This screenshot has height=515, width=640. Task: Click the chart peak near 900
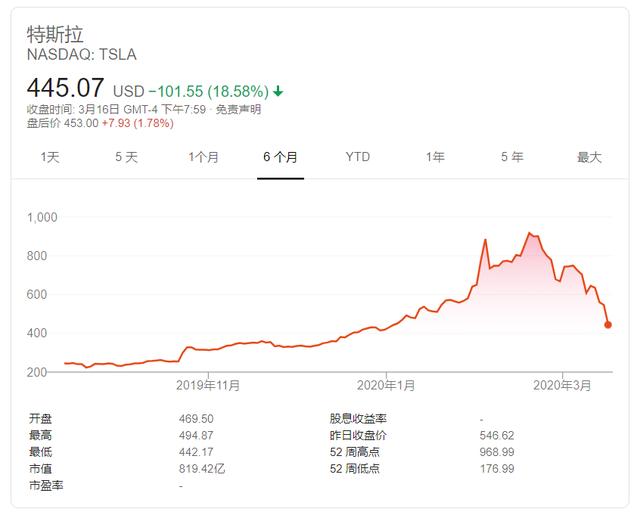529,233
